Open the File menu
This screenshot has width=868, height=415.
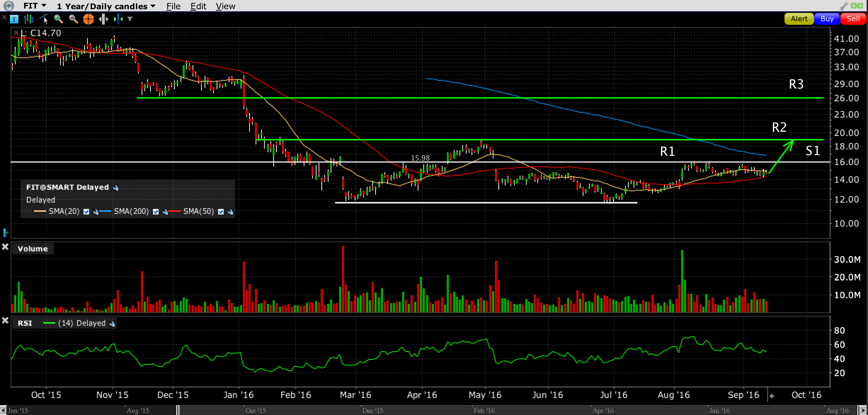pyautogui.click(x=173, y=6)
